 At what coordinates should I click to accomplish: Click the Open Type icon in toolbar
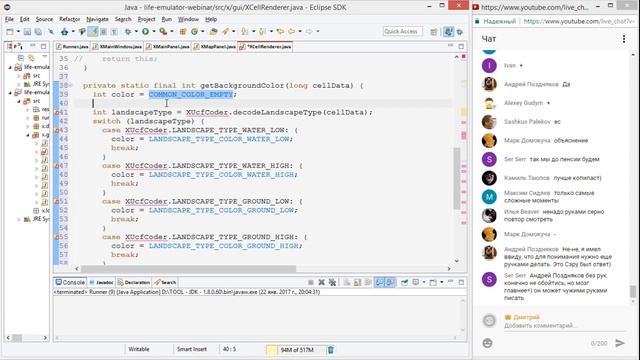213,31
